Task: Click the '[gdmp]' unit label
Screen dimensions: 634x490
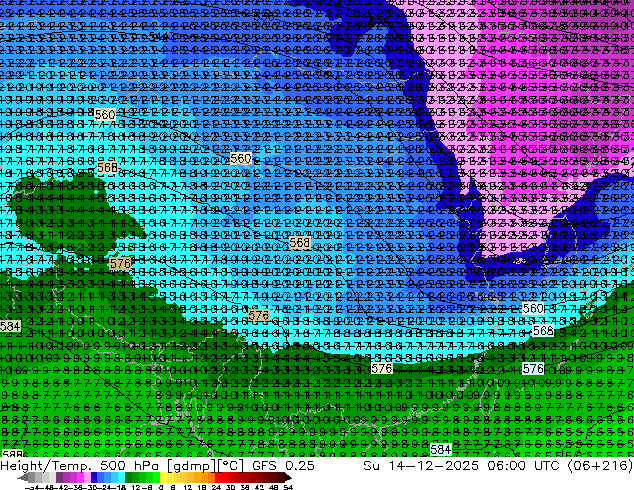Action: pyautogui.click(x=190, y=466)
